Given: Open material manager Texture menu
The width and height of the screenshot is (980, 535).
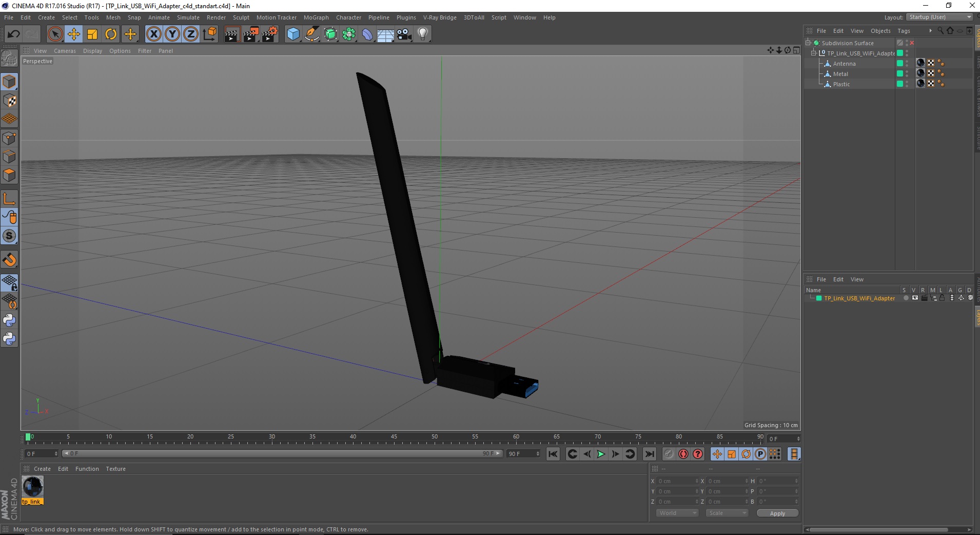Looking at the screenshot, I should point(115,469).
